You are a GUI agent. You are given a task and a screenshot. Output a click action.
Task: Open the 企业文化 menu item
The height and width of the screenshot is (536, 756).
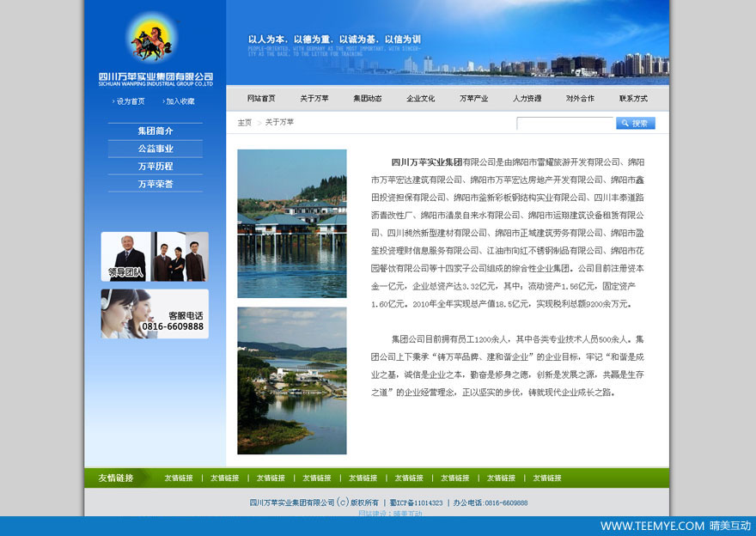(x=421, y=99)
